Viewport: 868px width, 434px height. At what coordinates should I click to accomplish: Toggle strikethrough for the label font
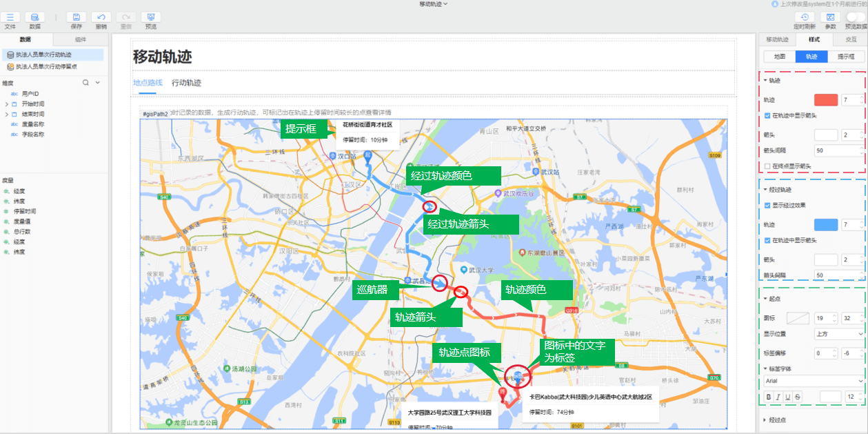tap(798, 397)
